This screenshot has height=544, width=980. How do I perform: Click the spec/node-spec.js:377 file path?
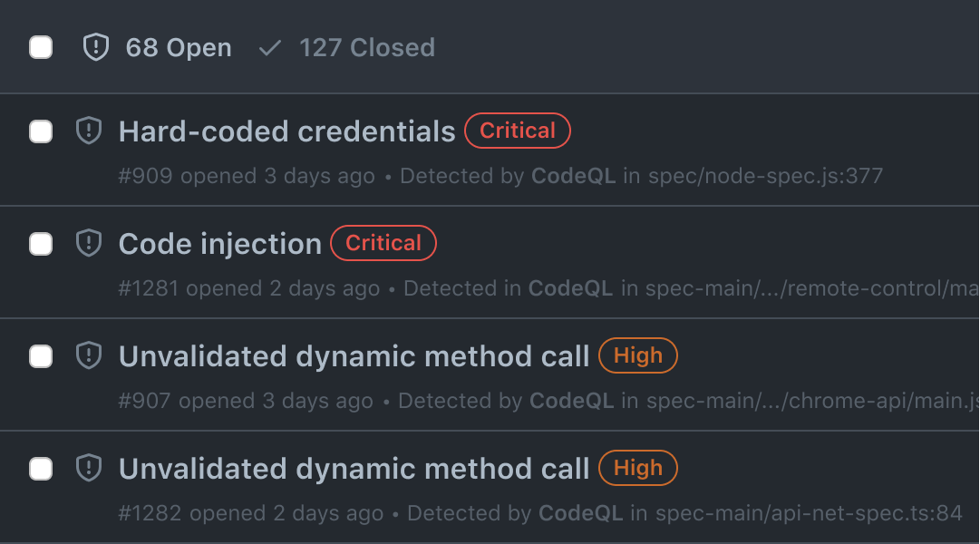[765, 177]
